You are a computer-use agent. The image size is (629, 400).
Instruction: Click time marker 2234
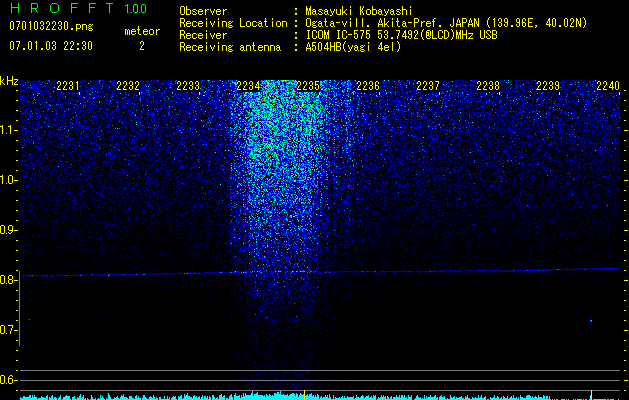pyautogui.click(x=248, y=86)
